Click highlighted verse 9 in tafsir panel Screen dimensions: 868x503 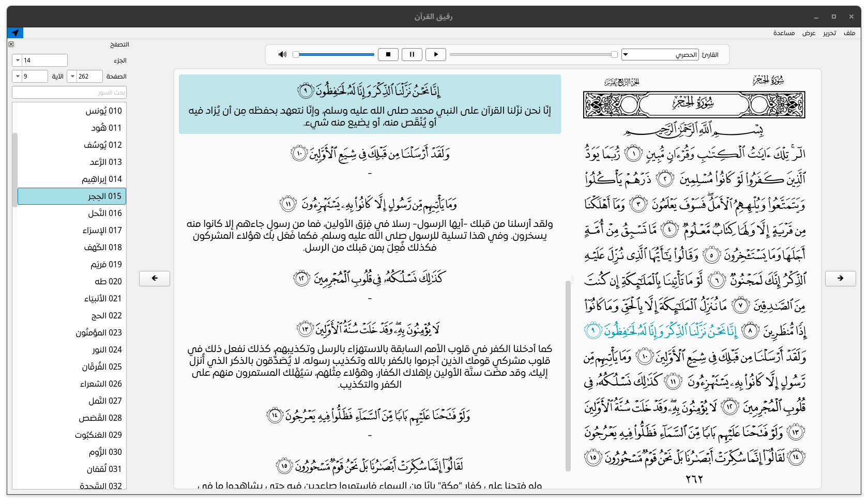[x=370, y=104]
